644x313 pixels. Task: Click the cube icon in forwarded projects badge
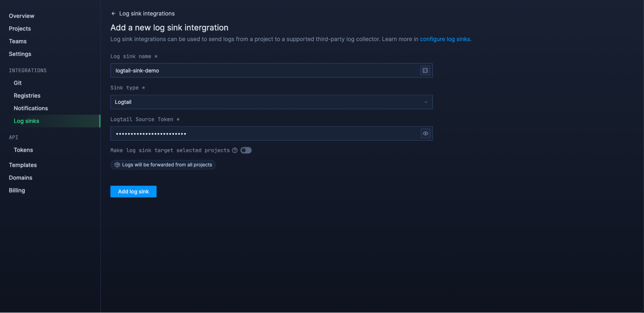(x=117, y=165)
